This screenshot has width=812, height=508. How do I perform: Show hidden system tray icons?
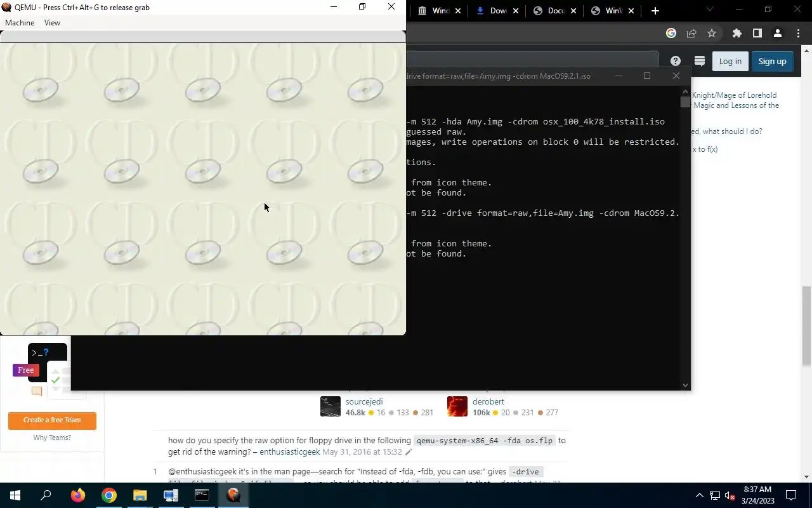coord(700,495)
